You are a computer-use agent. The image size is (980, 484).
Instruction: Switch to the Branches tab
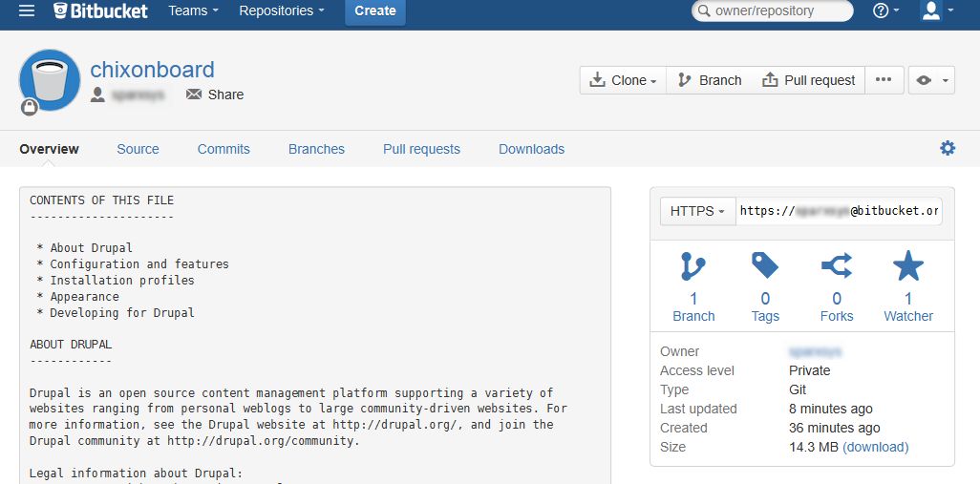point(316,149)
